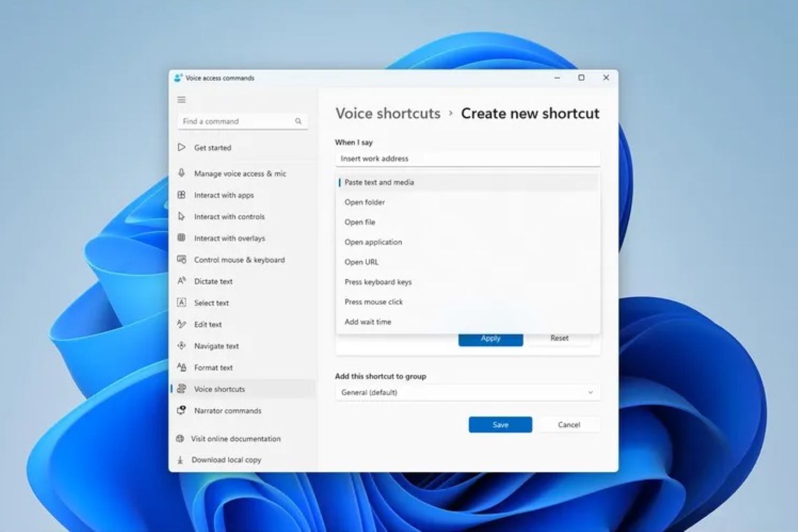The height and width of the screenshot is (532, 798).
Task: Open the Narrator commands section
Action: pyautogui.click(x=243, y=410)
